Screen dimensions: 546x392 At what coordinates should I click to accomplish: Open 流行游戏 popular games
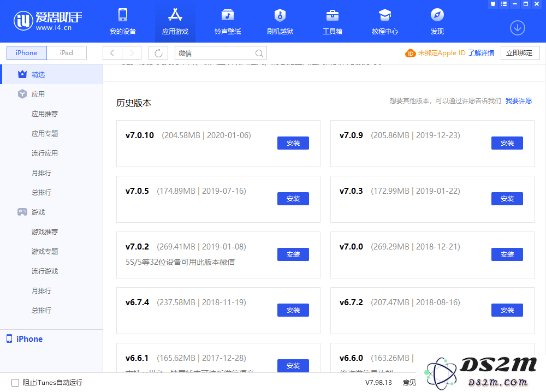(x=45, y=271)
